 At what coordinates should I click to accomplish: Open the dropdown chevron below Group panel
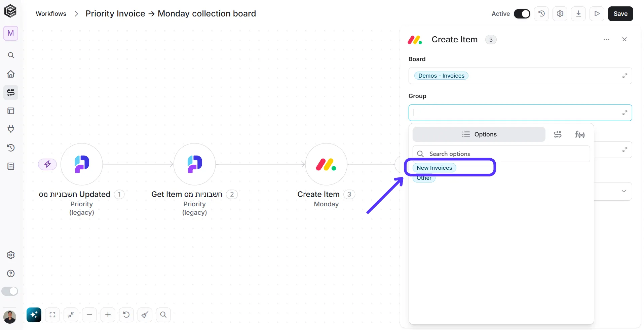pos(624,191)
